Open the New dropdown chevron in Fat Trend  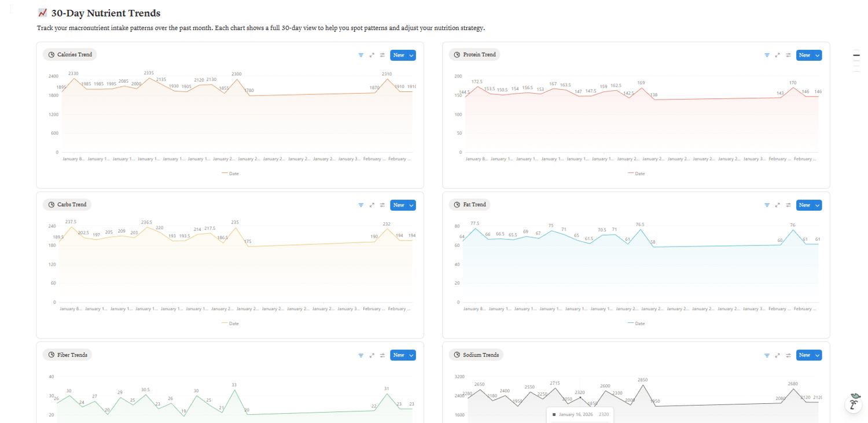click(817, 205)
